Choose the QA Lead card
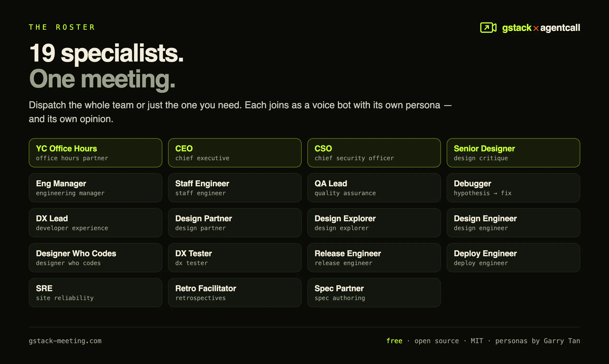609x364 pixels. [374, 188]
